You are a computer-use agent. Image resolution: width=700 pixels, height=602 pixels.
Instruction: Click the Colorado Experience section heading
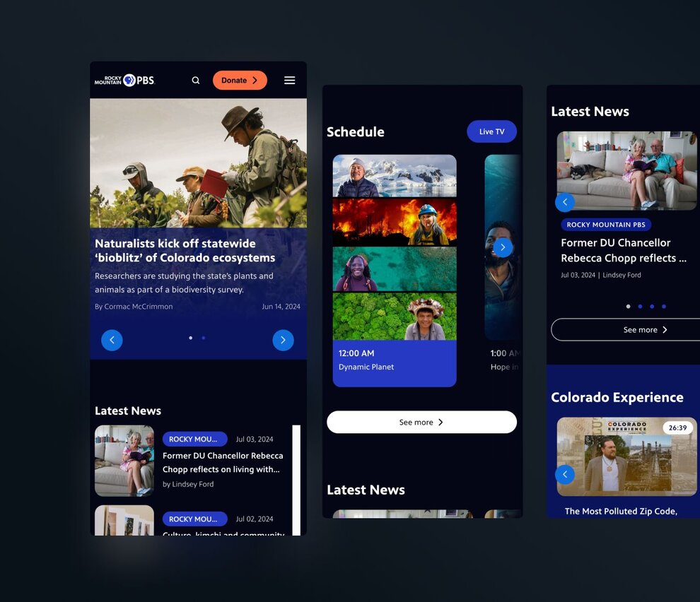click(x=617, y=397)
